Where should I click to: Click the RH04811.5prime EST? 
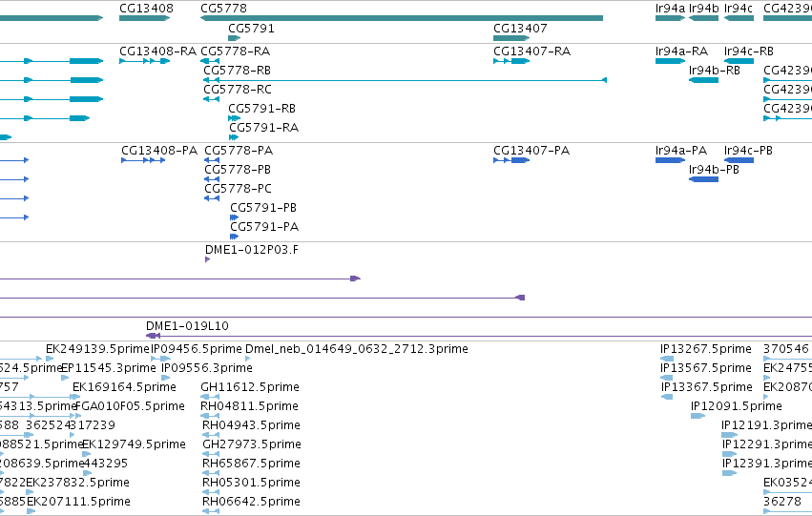210,416
